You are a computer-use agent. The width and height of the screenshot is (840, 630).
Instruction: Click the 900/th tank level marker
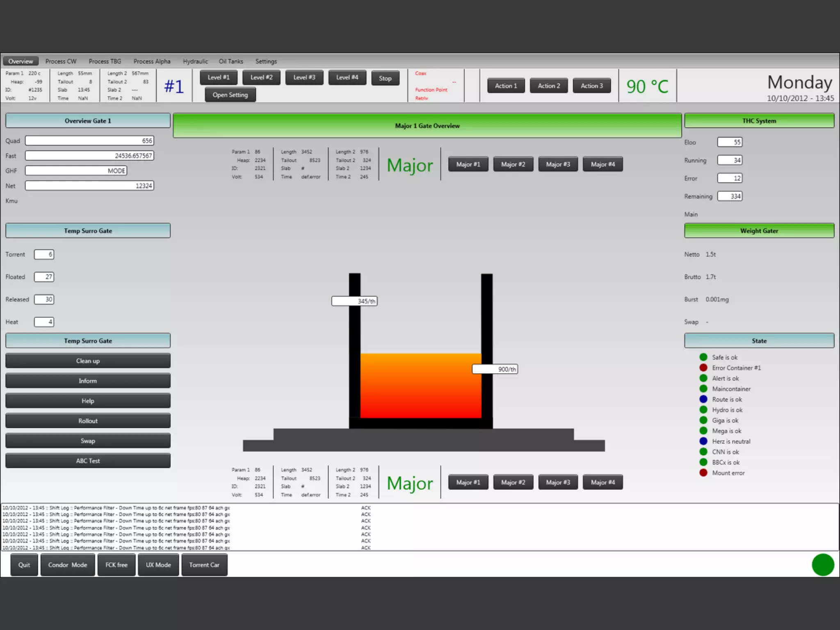point(495,369)
